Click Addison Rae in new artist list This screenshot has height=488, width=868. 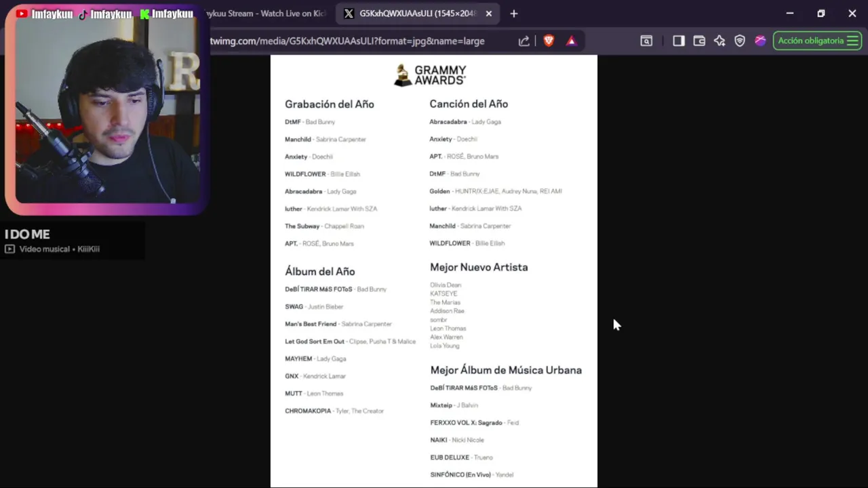(x=447, y=311)
